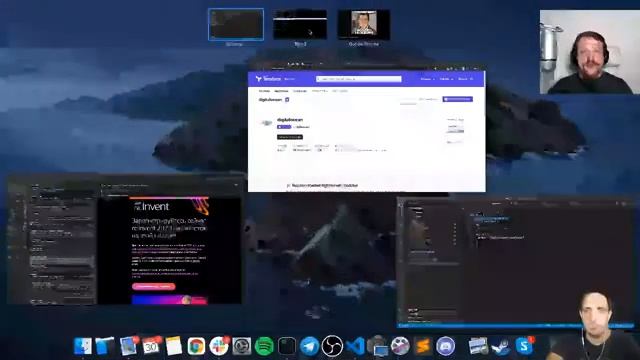The height and width of the screenshot is (360, 640).
Task: Click the pink button in re:Invent email
Action: (x=153, y=287)
